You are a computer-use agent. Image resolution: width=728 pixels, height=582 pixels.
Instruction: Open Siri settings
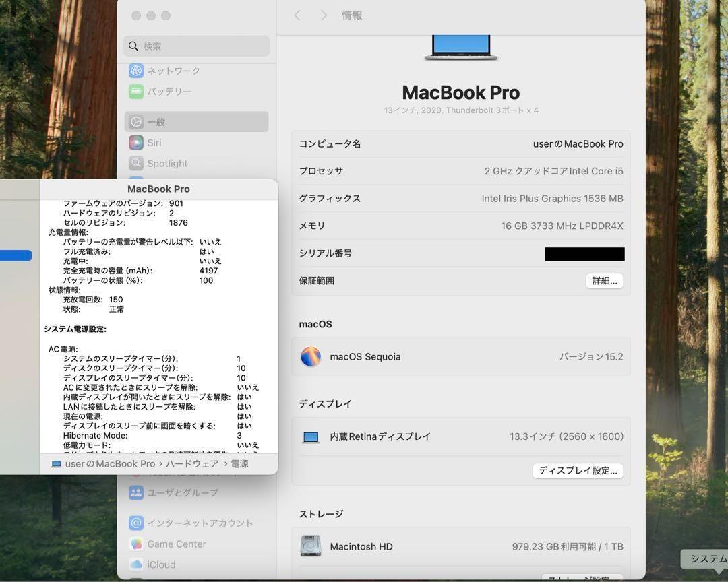[x=145, y=143]
